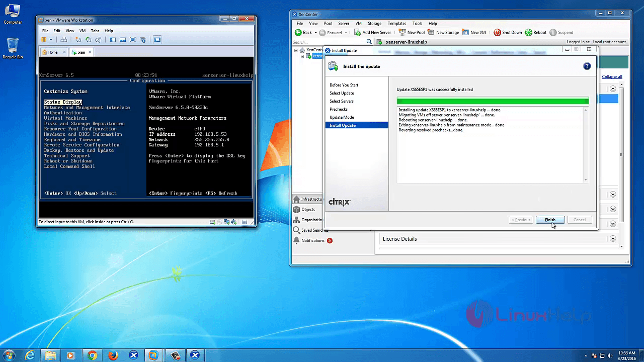Open VM menu in VMware Workstation
The width and height of the screenshot is (644, 362).
pos(83,31)
